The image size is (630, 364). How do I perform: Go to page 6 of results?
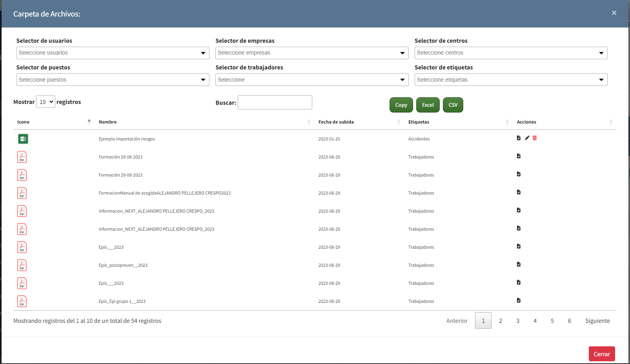tap(570, 321)
